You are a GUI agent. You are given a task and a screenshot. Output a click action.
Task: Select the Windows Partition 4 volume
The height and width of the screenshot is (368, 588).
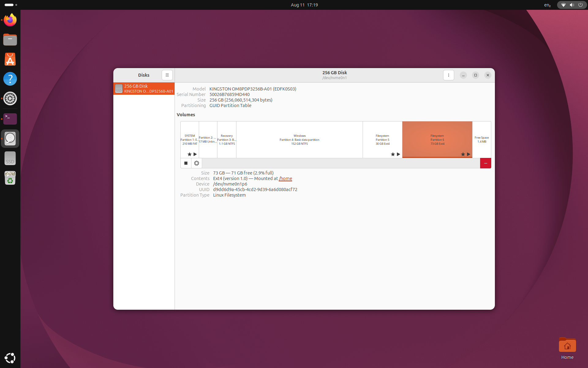click(300, 140)
